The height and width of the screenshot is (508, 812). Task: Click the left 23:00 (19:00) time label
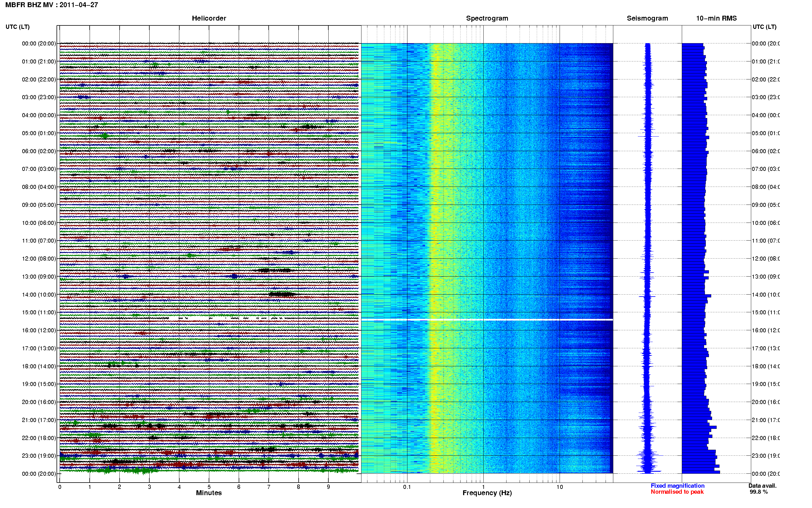point(39,456)
